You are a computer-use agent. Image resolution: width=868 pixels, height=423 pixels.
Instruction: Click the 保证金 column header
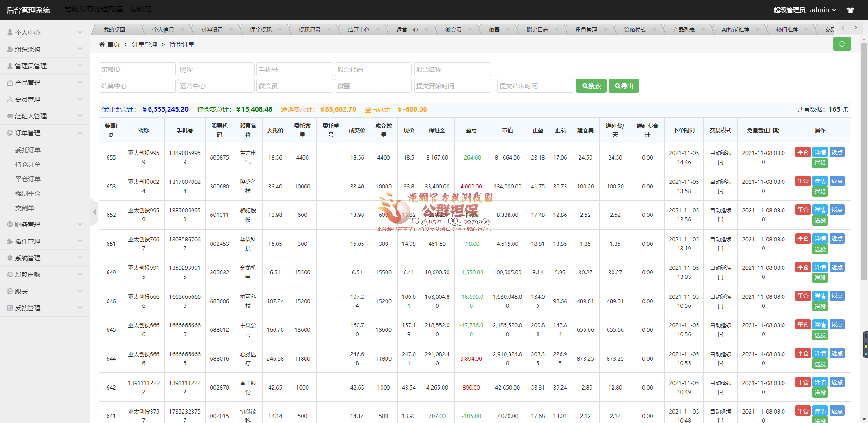(437, 130)
